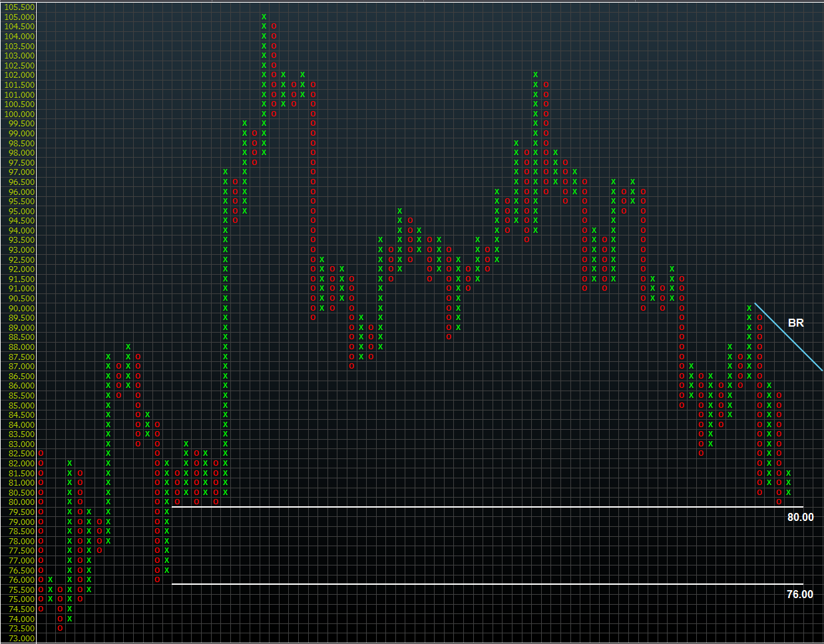Click the 95.000 price axis label
The width and height of the screenshot is (824, 644).
click(x=19, y=211)
